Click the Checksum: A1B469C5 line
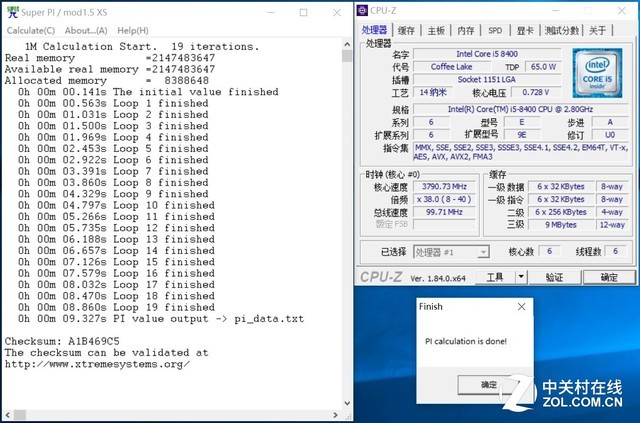 62,341
